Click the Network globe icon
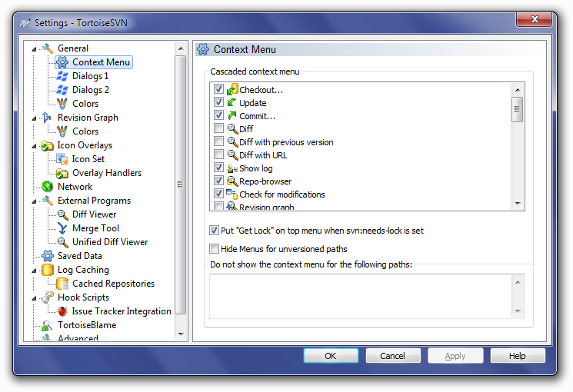Image resolution: width=573 pixels, height=392 pixels. click(x=48, y=187)
